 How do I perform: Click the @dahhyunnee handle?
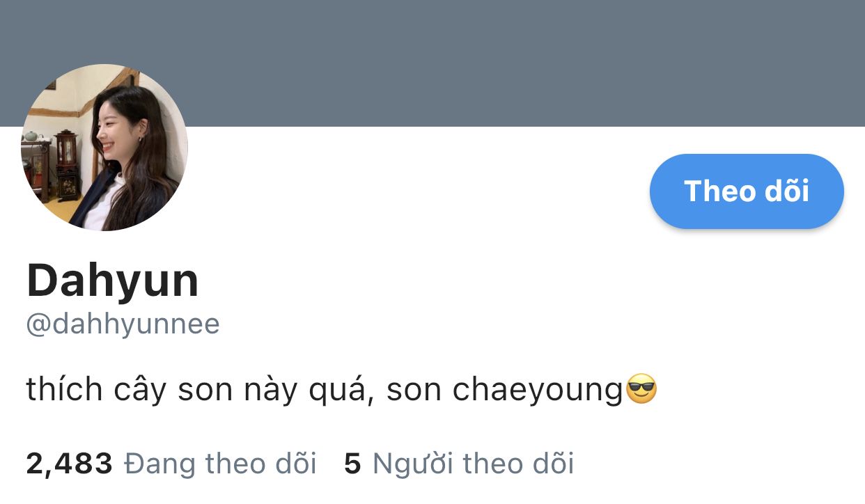click(x=123, y=324)
